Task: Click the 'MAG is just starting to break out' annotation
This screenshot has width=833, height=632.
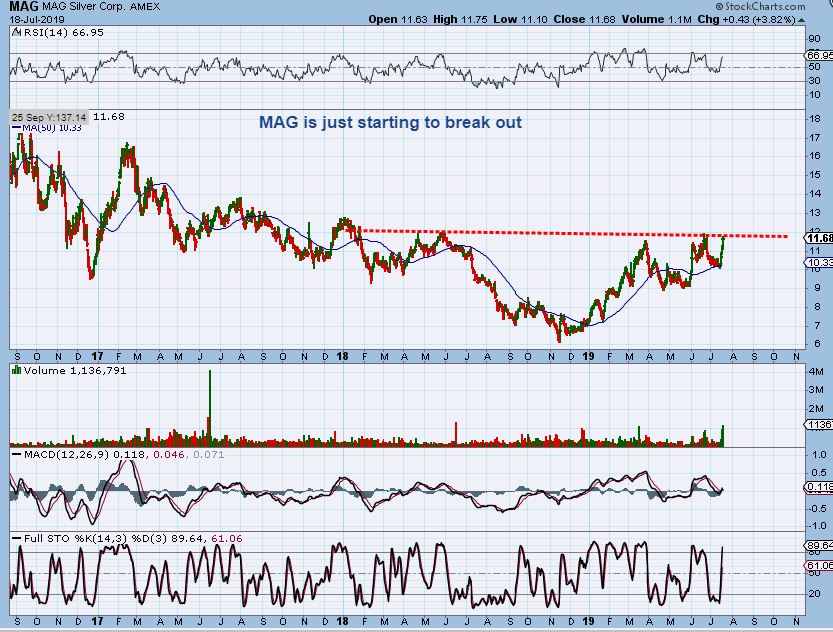Action: click(390, 122)
